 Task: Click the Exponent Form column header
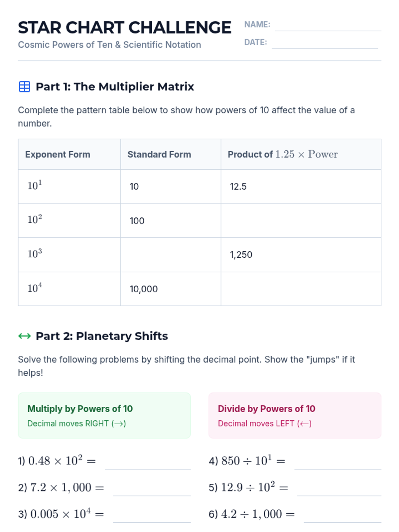58,154
